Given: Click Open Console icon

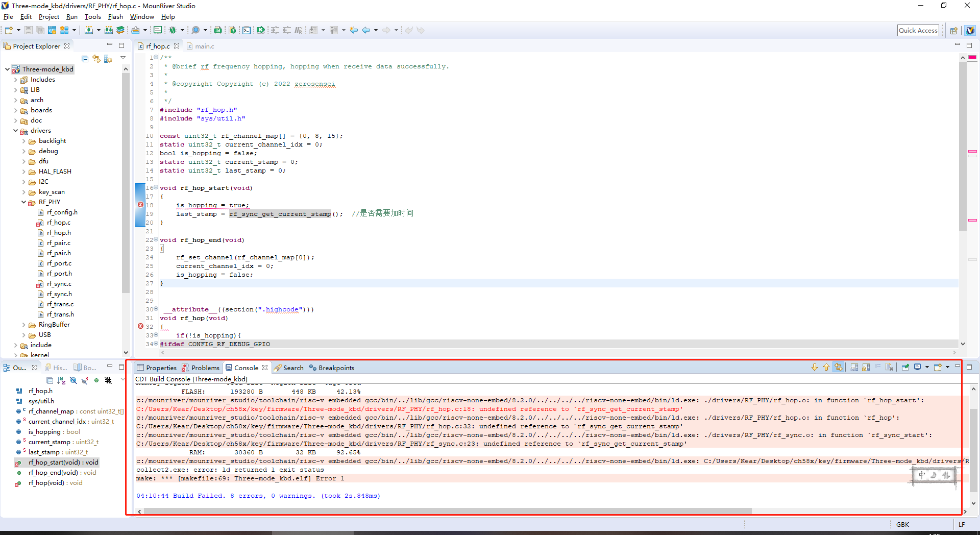Looking at the screenshot, I should click(938, 368).
